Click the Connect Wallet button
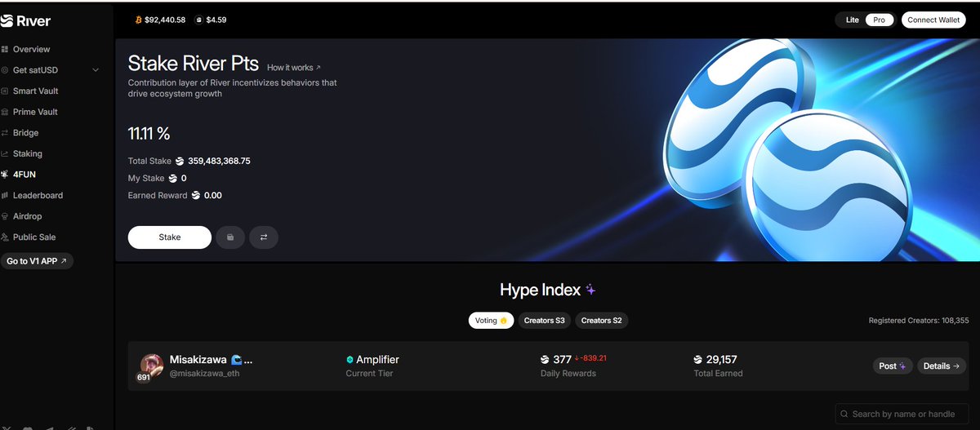 (x=933, y=20)
